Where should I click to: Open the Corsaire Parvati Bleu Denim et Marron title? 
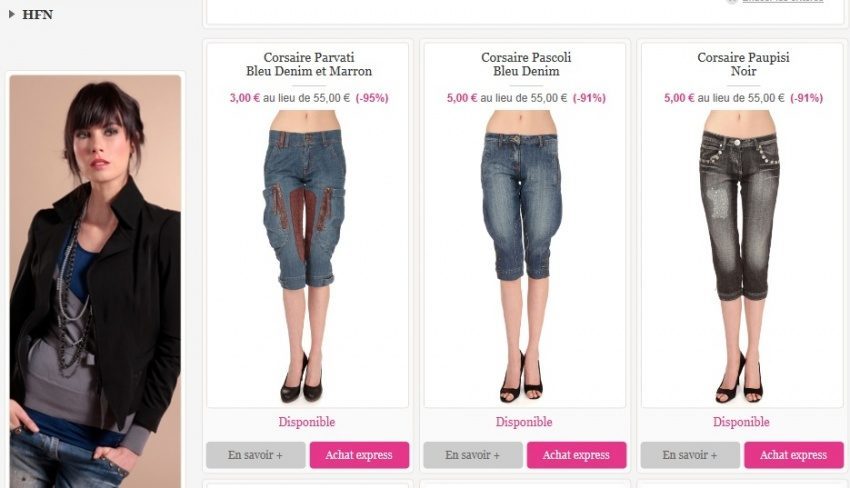point(309,64)
